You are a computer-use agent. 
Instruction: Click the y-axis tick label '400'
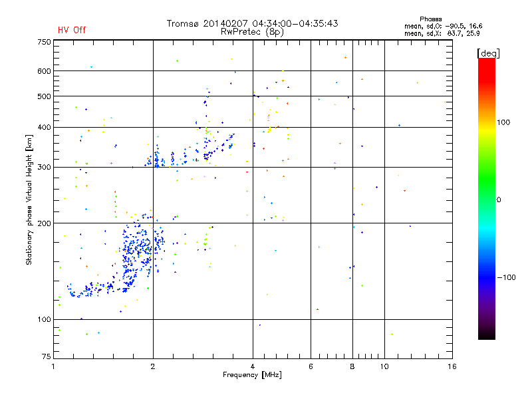pyautogui.click(x=44, y=128)
